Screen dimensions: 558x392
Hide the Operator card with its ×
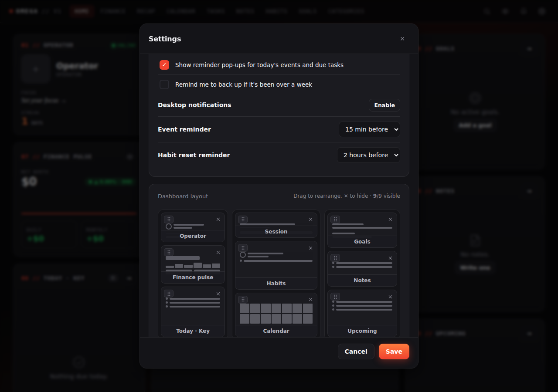click(218, 220)
